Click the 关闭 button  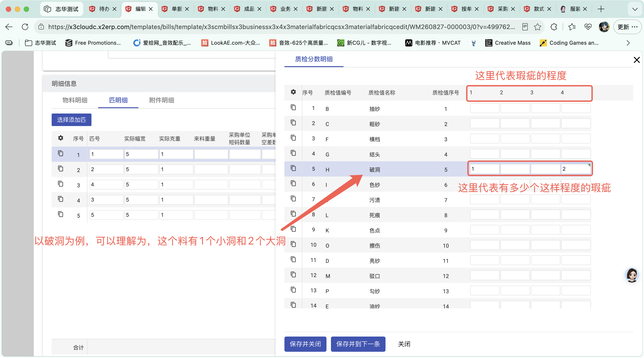click(404, 344)
